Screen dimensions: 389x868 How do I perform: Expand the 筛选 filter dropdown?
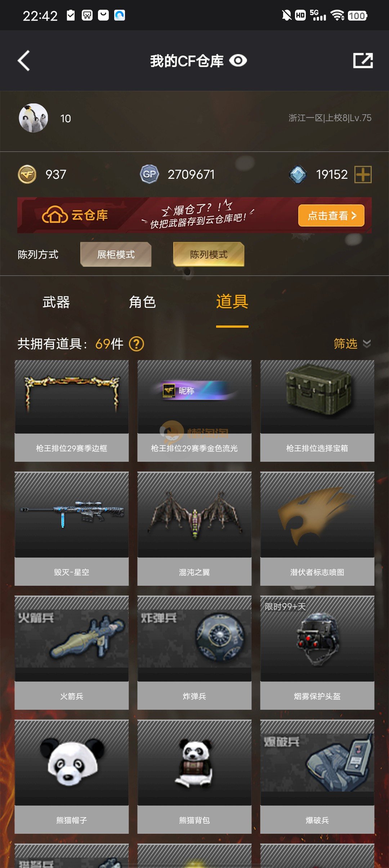point(352,344)
